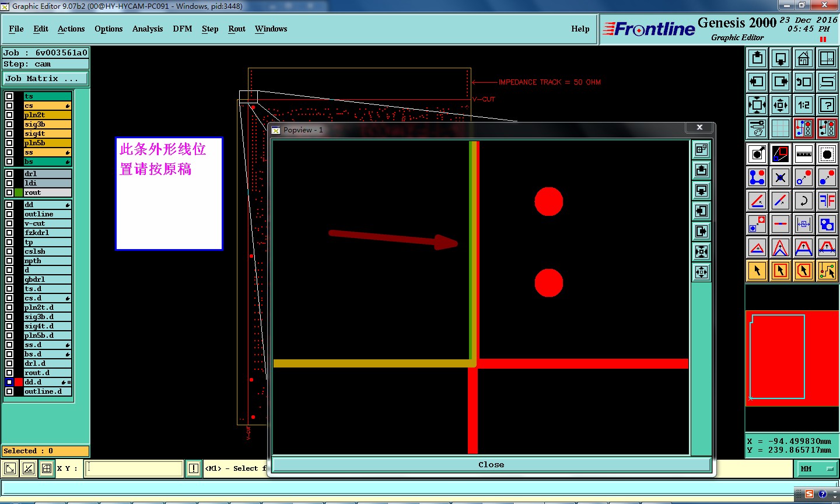The width and height of the screenshot is (840, 504).
Task: Click the exclamation mark button near XY field
Action: 194,468
